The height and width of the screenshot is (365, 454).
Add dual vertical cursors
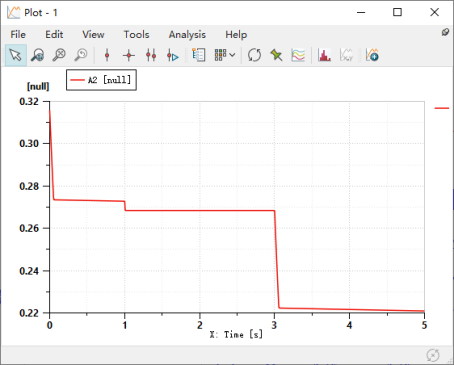click(x=151, y=55)
